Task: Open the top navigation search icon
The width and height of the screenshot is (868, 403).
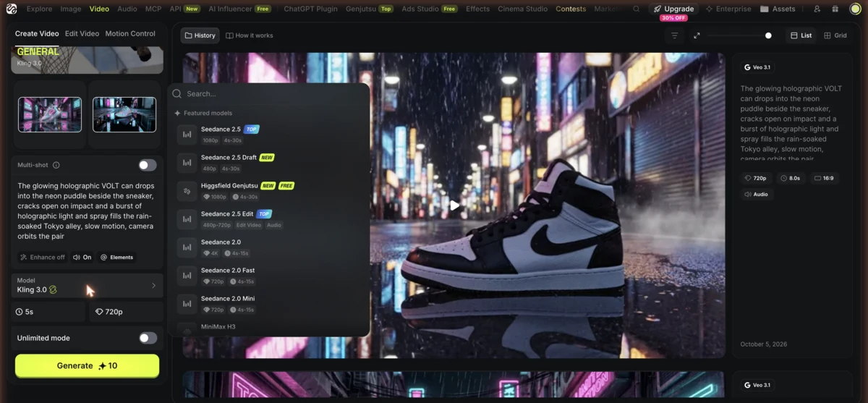Action: (x=636, y=9)
